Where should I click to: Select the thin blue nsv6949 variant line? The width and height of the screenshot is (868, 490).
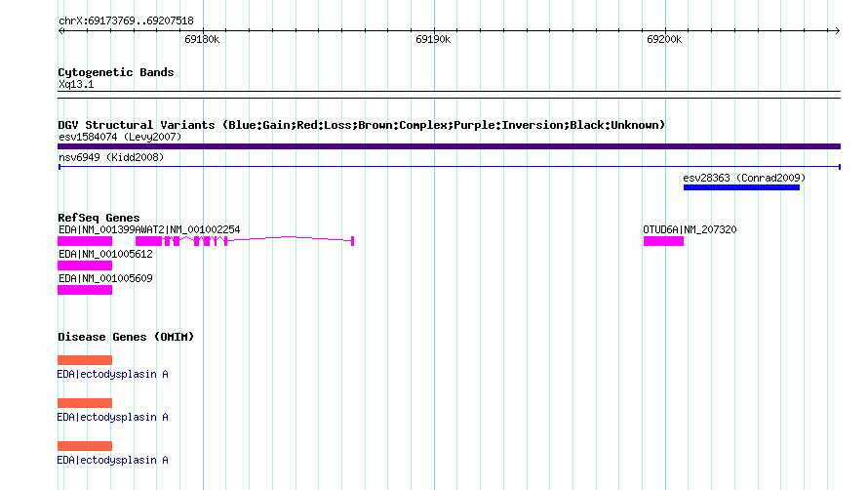(x=449, y=167)
